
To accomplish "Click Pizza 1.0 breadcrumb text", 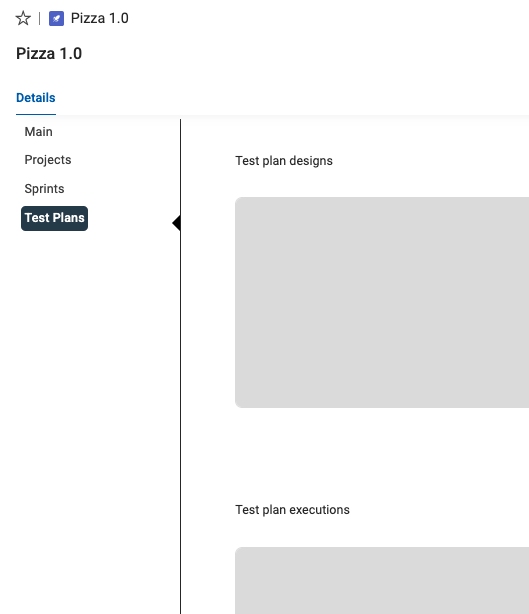I will (99, 18).
